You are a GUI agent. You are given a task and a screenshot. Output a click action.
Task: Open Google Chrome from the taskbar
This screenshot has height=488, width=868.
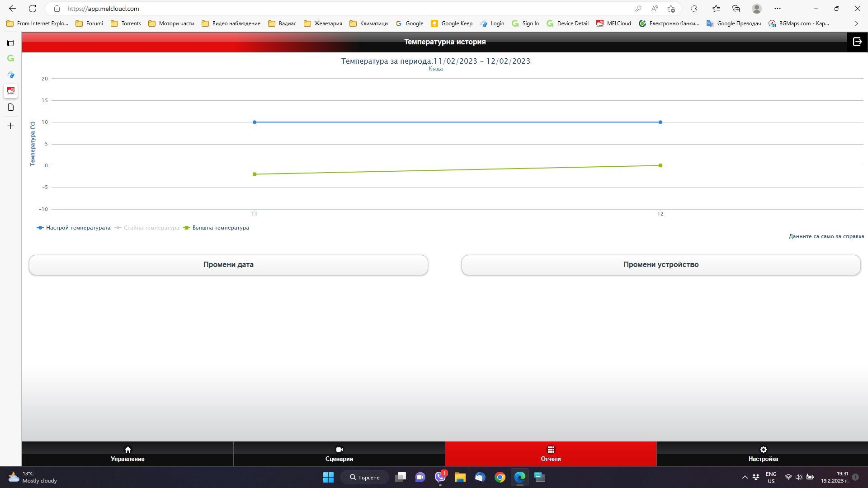pyautogui.click(x=500, y=477)
